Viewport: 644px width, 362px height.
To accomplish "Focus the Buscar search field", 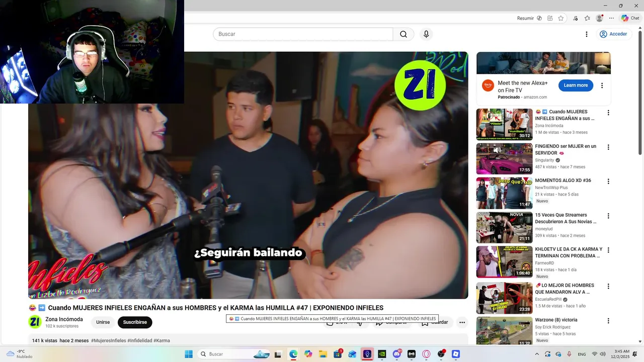I will click(303, 34).
